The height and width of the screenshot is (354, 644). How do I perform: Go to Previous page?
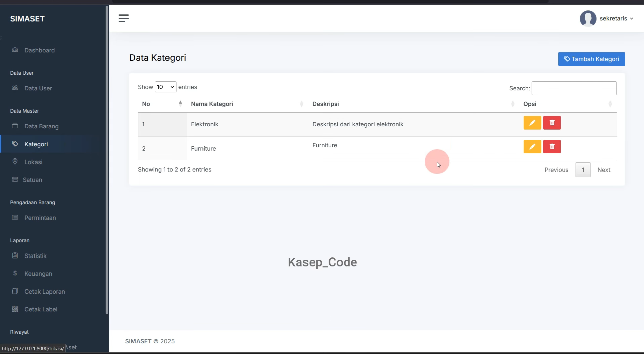556,170
